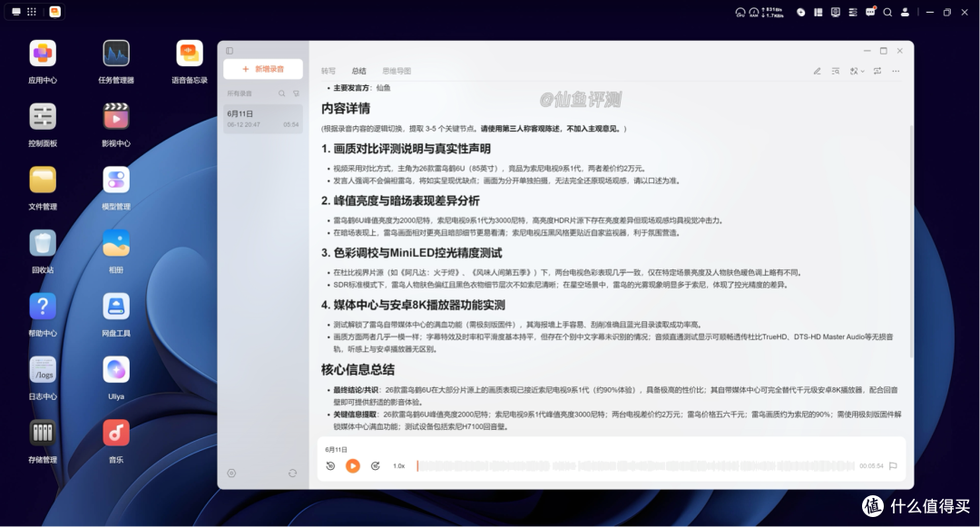The width and height of the screenshot is (980, 527).
Task: Collapse the voice memo sidebar panel
Action: 230,51
